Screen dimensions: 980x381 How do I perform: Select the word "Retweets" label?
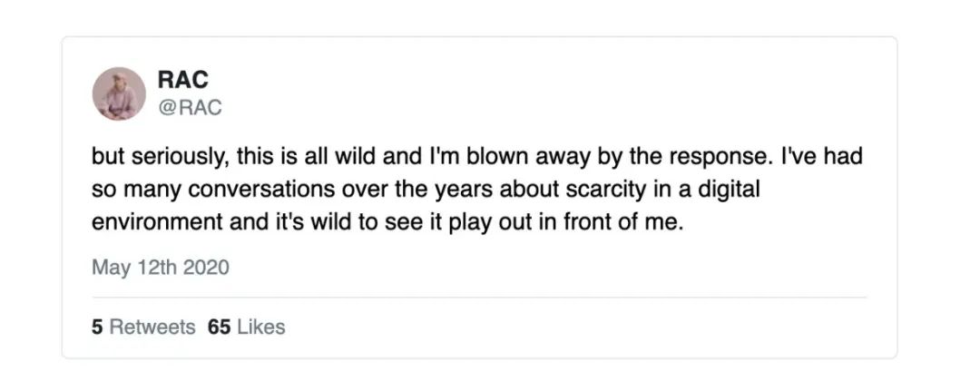point(152,327)
